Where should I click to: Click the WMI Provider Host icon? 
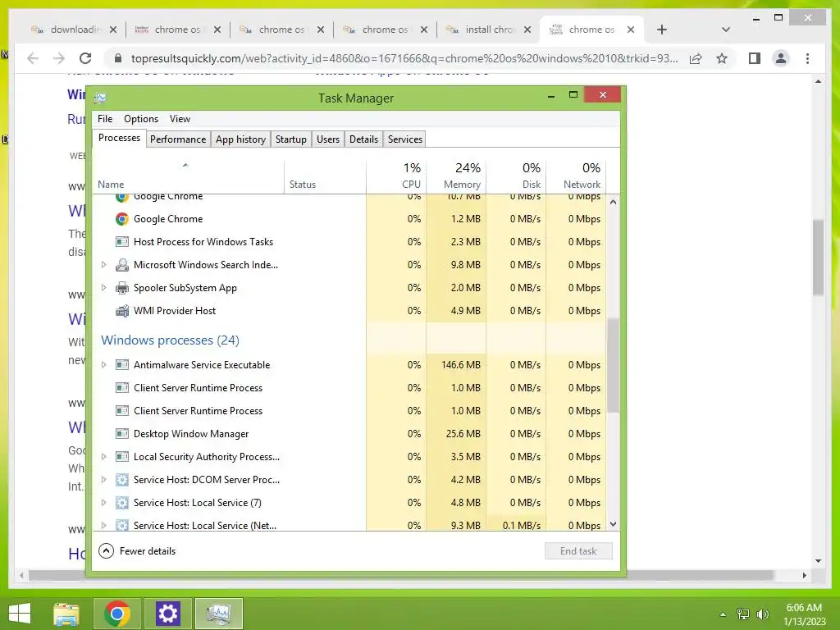tap(122, 311)
